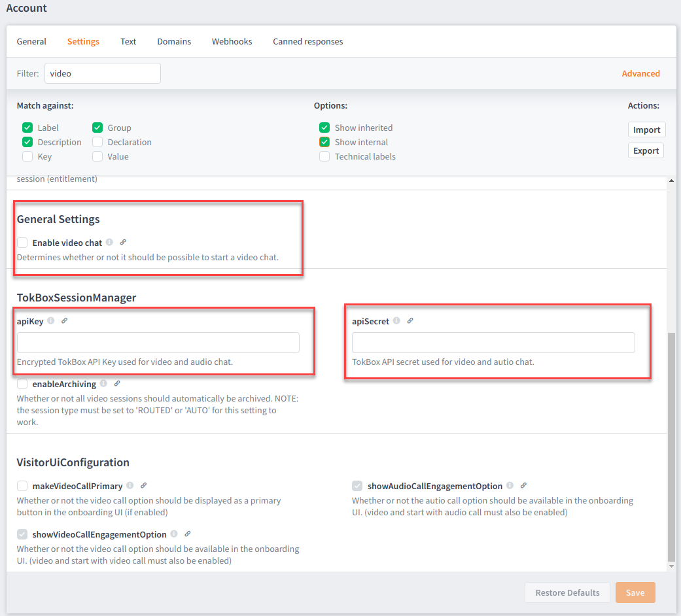Image resolution: width=681 pixels, height=616 pixels.
Task: Click the settings list vertical scrollbar
Action: 671,445
